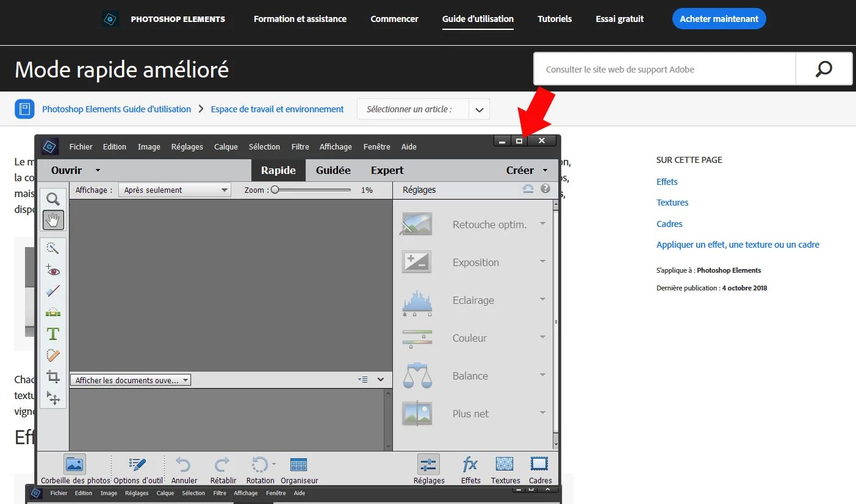Click 'Acheter maintenant' button
This screenshot has width=856, height=504.
[719, 19]
